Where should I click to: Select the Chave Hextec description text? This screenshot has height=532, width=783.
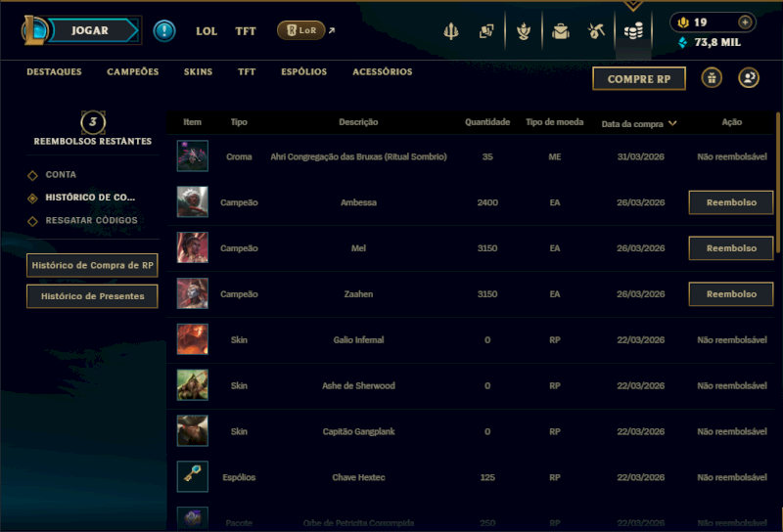pos(358,477)
